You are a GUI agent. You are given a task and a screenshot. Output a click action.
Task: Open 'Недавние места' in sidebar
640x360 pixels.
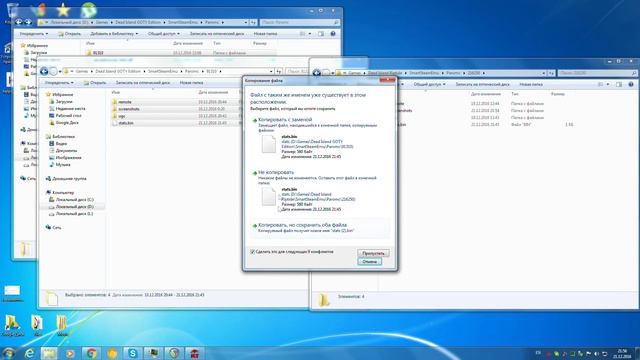pos(70,109)
